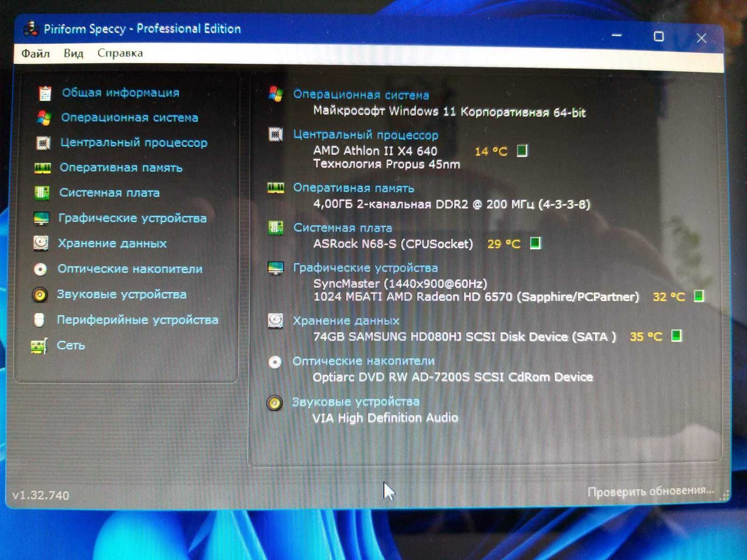747x560 pixels.
Task: Click the RAM icon in summary panel
Action: [x=275, y=188]
